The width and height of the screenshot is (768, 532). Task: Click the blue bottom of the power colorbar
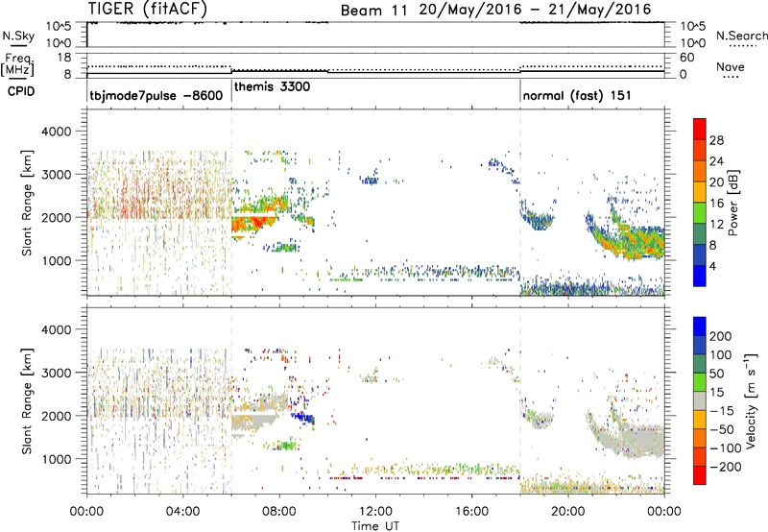pos(700,276)
